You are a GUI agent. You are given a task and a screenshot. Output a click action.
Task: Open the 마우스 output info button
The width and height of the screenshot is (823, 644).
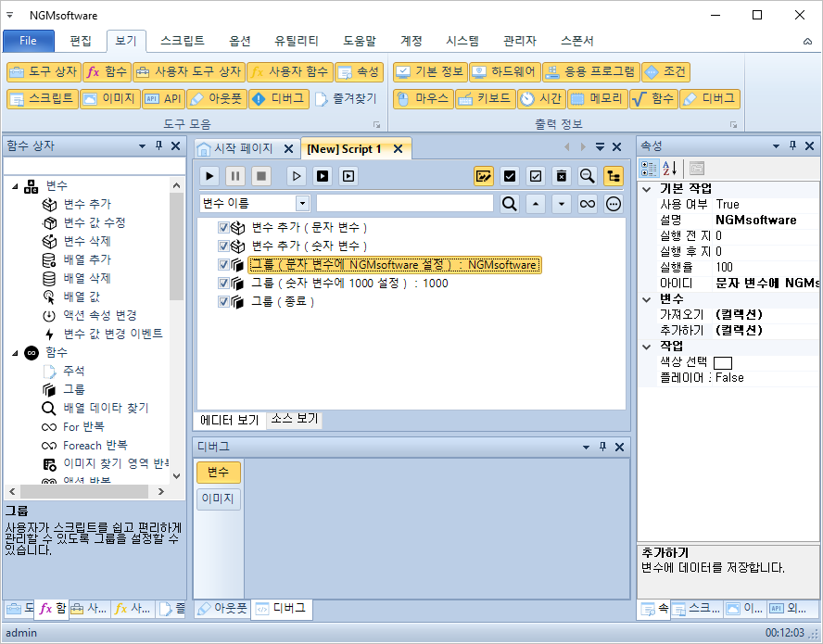click(423, 98)
